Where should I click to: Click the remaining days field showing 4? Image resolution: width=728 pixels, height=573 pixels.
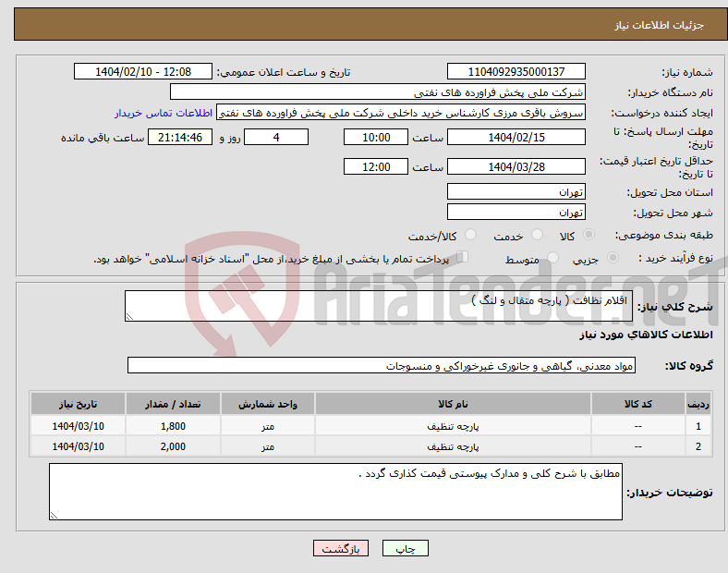pyautogui.click(x=276, y=137)
